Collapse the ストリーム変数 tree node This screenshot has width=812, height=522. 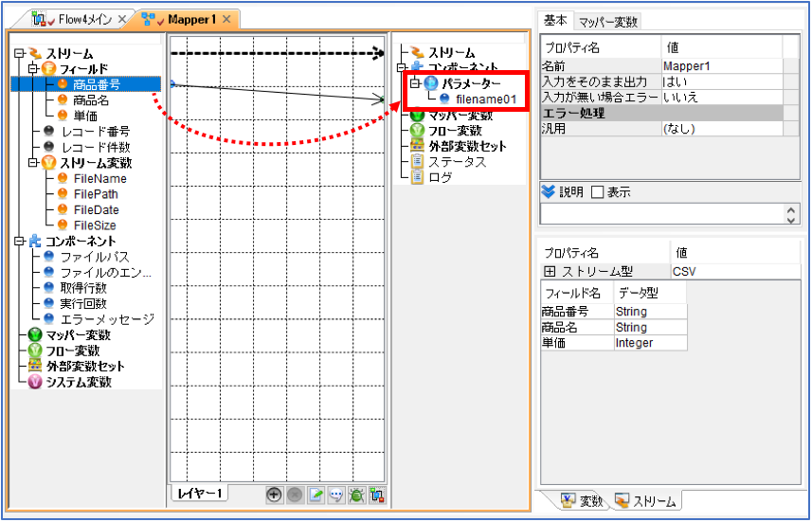33,163
